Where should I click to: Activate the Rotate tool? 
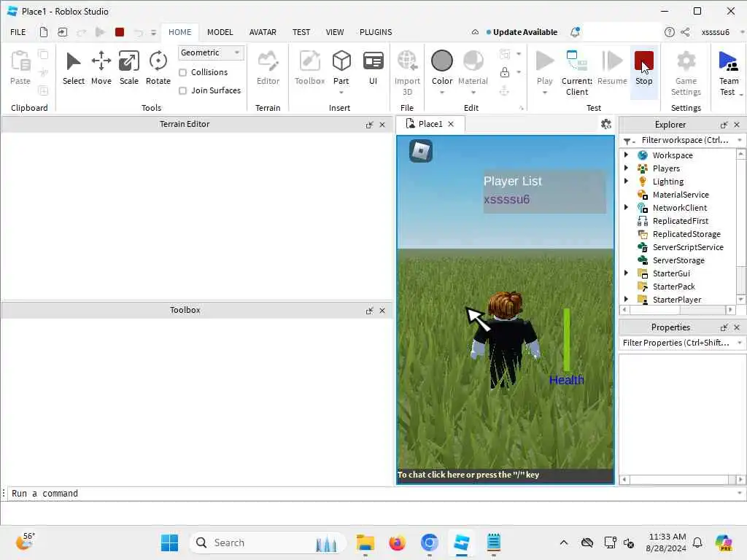(158, 68)
